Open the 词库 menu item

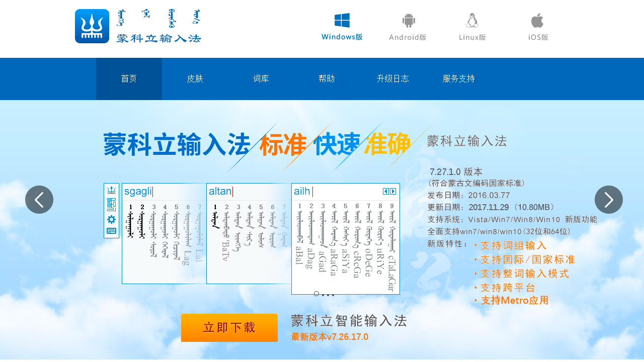pos(261,78)
